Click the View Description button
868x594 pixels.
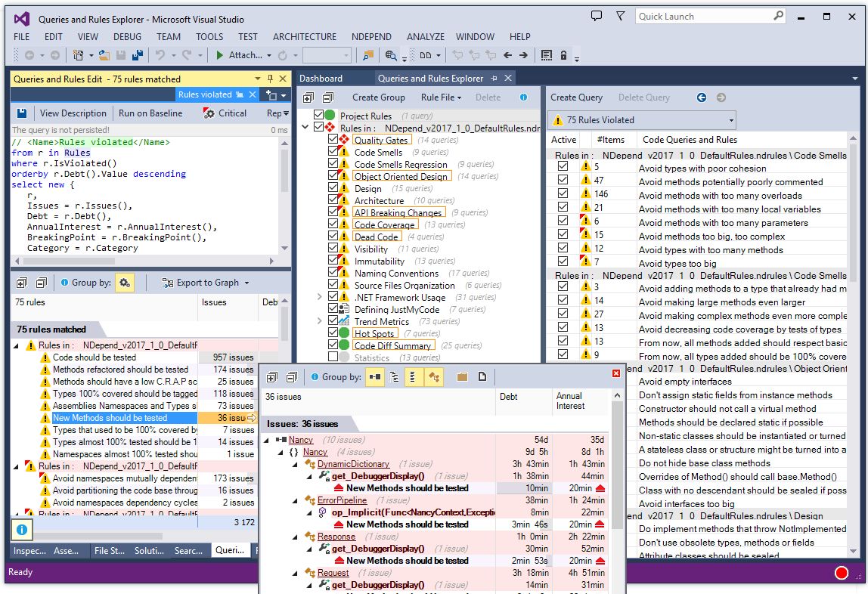click(73, 113)
